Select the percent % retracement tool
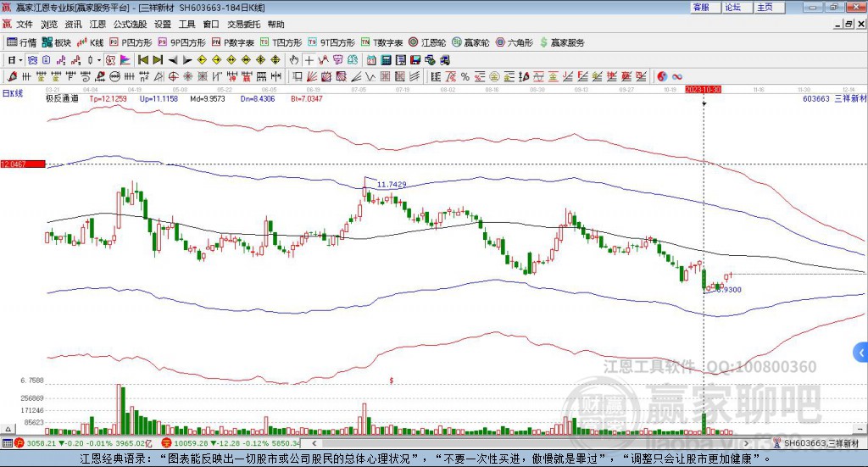 click(465, 76)
